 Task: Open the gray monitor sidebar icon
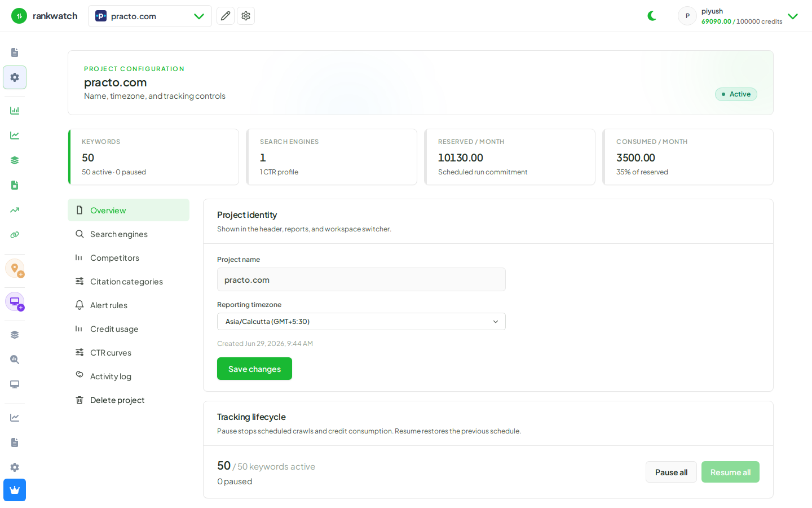click(15, 384)
